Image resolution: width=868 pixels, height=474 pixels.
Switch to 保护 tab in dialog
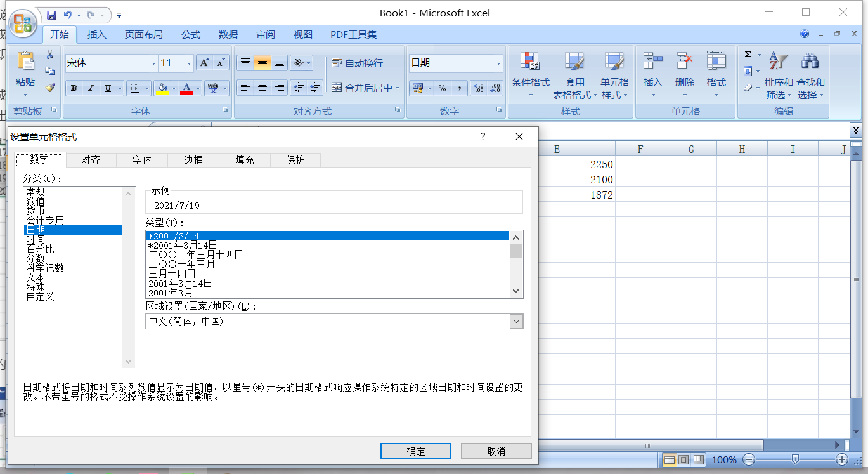click(295, 160)
